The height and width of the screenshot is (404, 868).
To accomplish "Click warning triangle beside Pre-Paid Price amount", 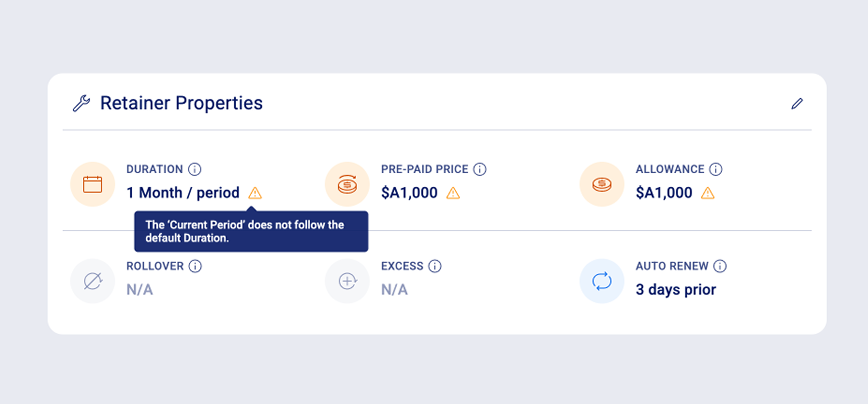I will tap(453, 193).
